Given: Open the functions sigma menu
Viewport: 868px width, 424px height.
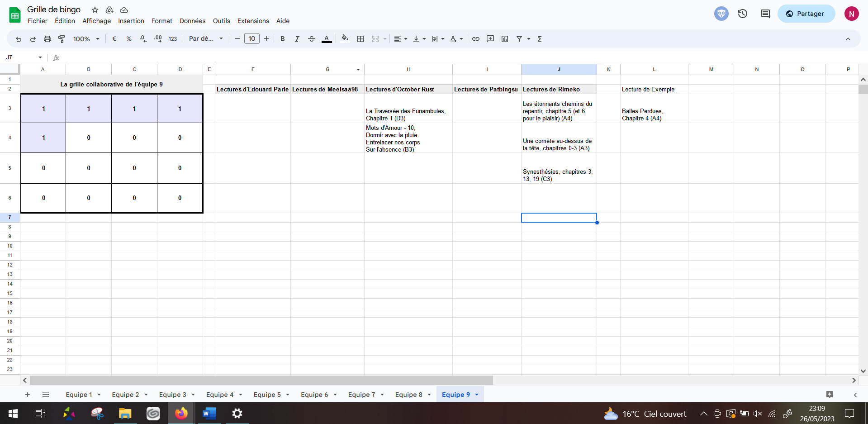Looking at the screenshot, I should [x=540, y=39].
